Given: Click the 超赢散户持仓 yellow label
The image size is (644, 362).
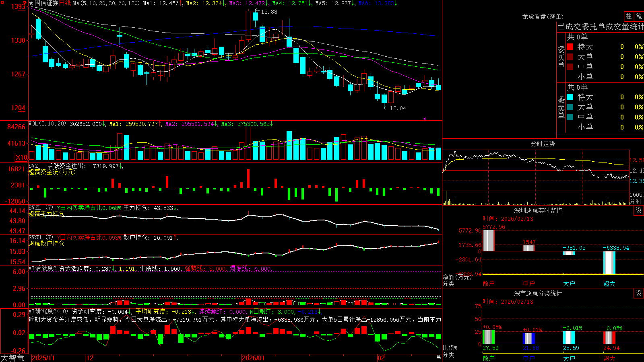Looking at the screenshot, I should click(x=46, y=243).
